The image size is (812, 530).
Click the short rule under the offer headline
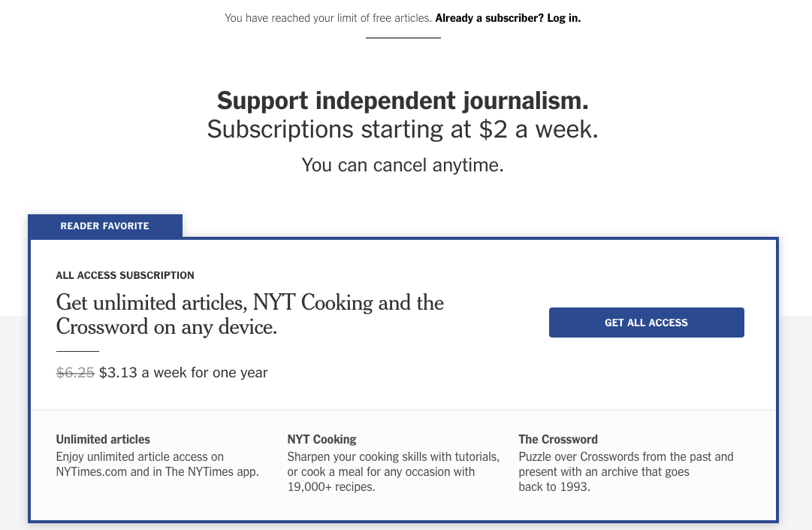[77, 350]
